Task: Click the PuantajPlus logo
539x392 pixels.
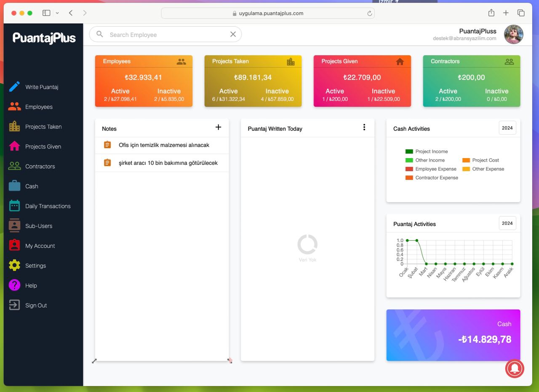Action: (x=44, y=38)
